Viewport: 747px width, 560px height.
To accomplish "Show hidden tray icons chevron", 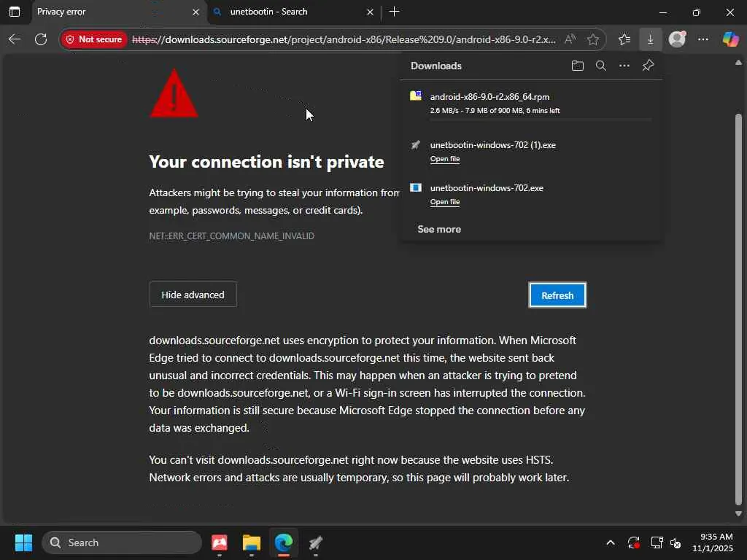I will 611,542.
